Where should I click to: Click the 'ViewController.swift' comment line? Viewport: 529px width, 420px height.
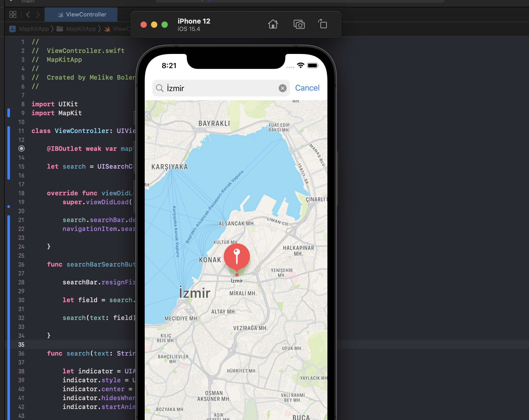pos(78,51)
